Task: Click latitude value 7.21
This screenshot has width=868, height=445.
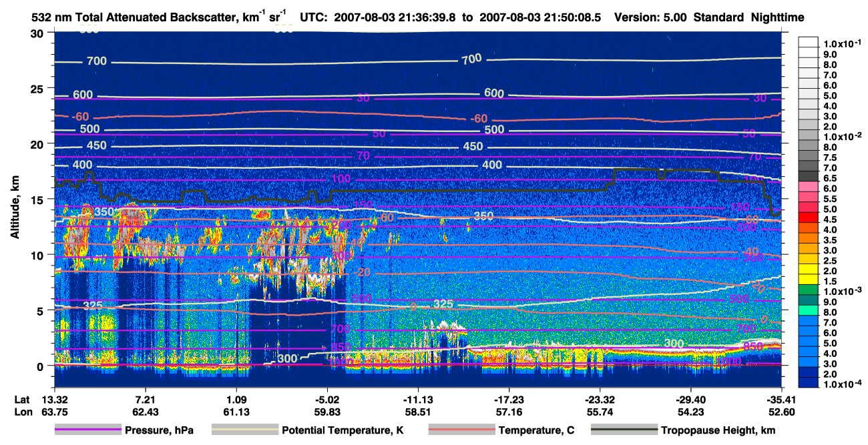Action: pos(145,400)
